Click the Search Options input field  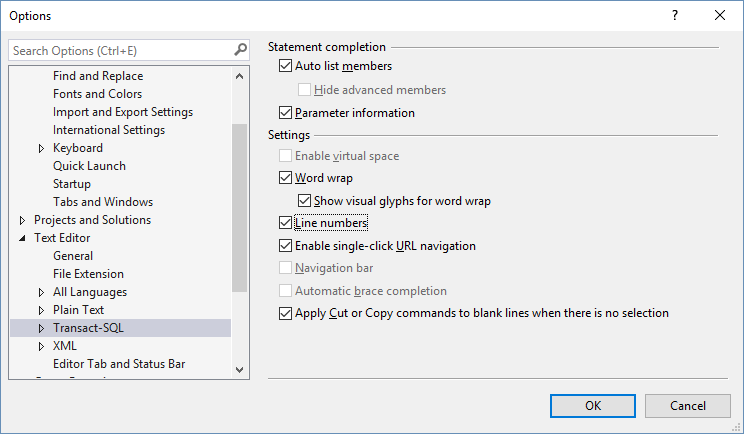[120, 50]
